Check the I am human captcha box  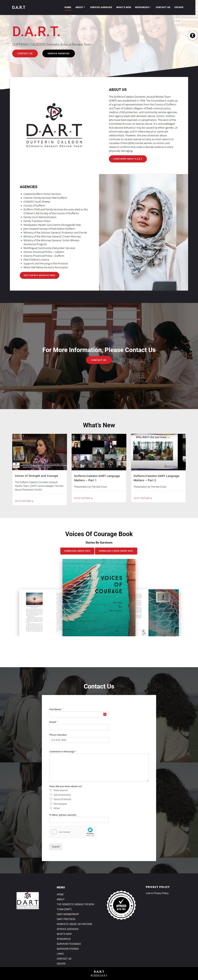[54, 832]
